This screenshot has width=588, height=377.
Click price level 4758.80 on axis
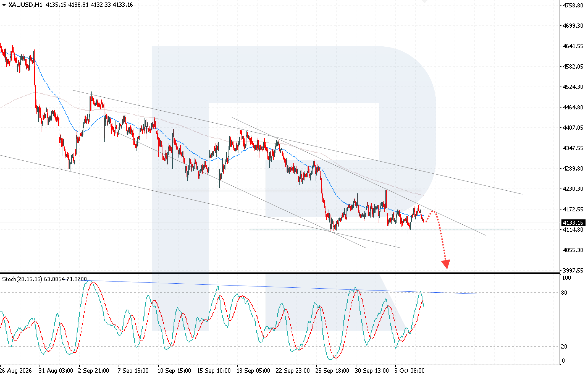click(573, 5)
